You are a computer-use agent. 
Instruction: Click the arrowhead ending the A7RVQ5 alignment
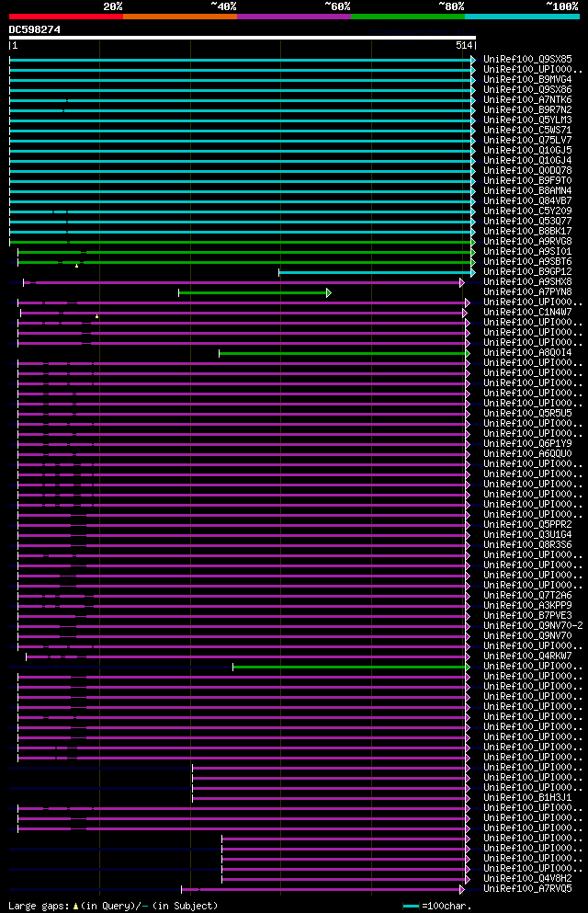[462, 890]
